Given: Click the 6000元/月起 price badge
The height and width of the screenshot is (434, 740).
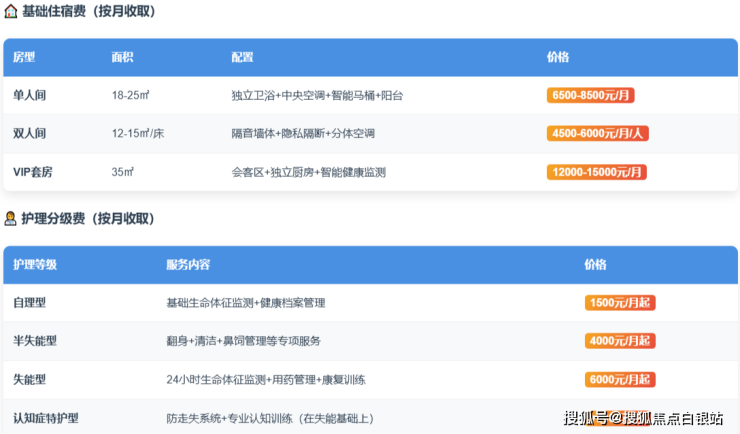Looking at the screenshot, I should (620, 379).
